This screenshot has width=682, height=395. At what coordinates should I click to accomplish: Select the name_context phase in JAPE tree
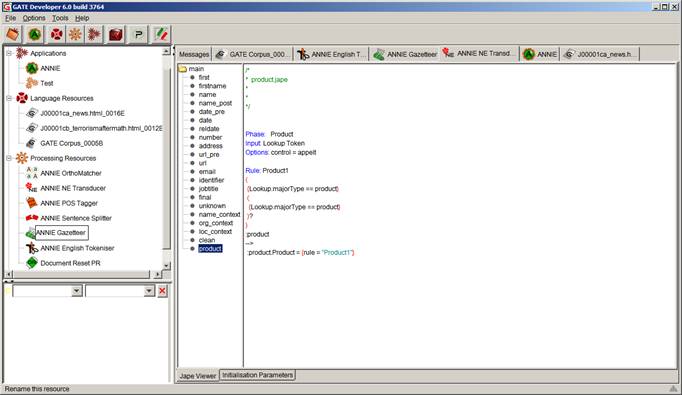pos(219,214)
